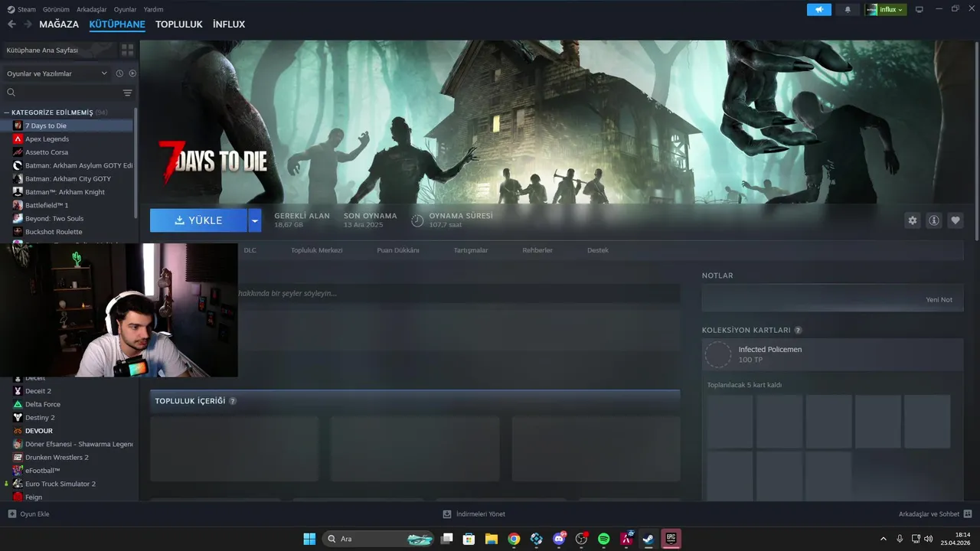Open Oyunlar ve Yazılımlar filter dropdown
Screen dimensions: 980x551
[57, 73]
